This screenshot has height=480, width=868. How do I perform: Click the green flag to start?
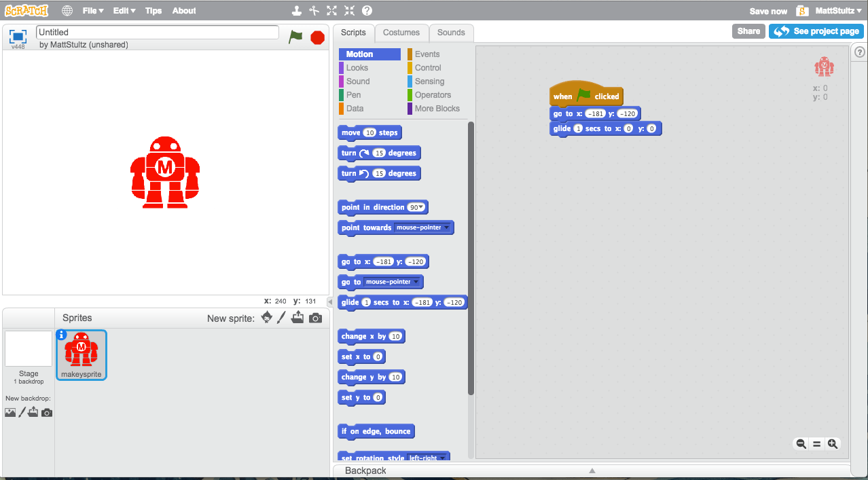295,37
